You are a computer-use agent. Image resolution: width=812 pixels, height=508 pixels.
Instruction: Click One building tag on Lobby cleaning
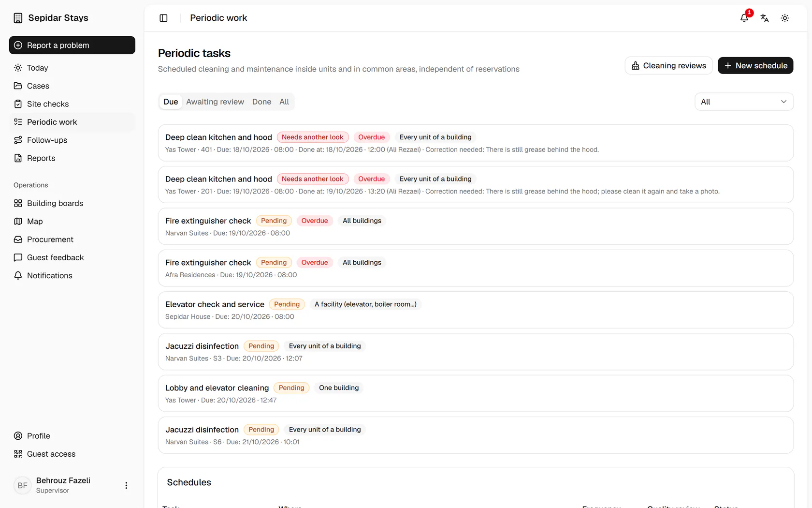click(339, 388)
